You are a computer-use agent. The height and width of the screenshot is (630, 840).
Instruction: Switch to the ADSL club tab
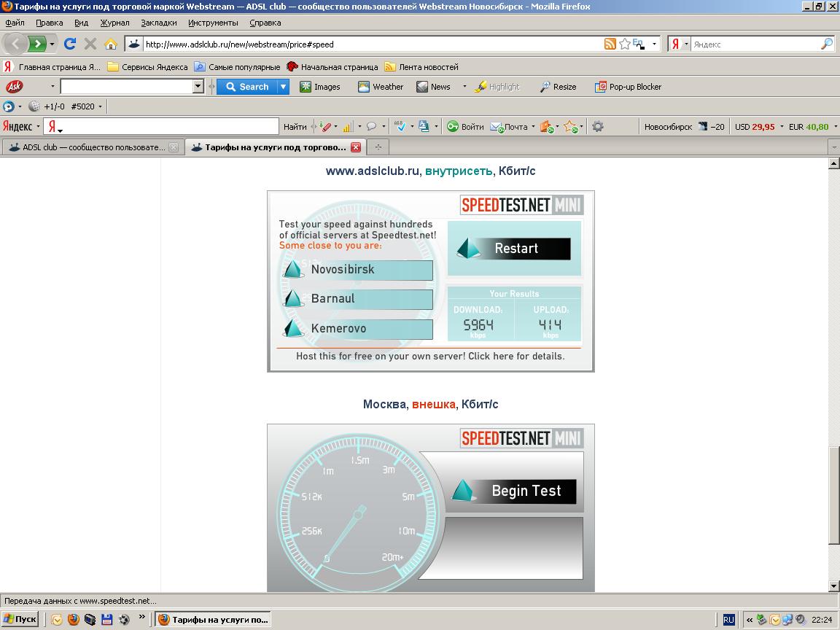pos(93,147)
